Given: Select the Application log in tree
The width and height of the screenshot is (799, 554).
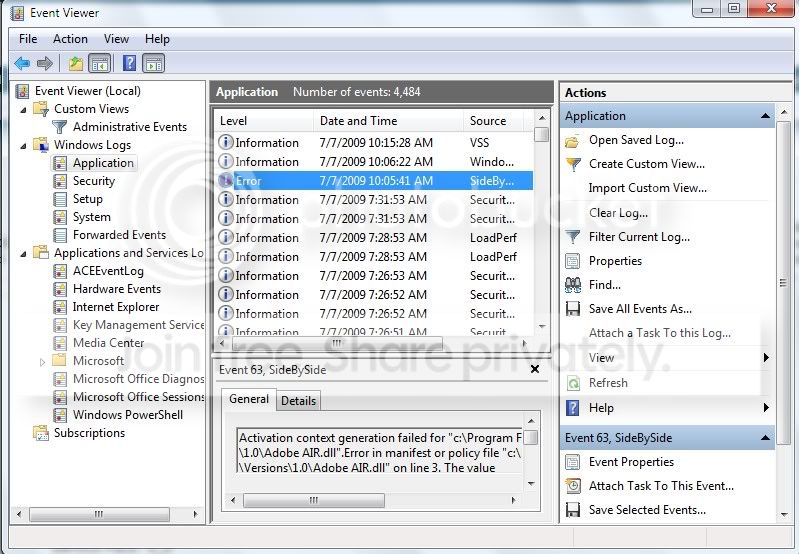Looking at the screenshot, I should tap(103, 163).
